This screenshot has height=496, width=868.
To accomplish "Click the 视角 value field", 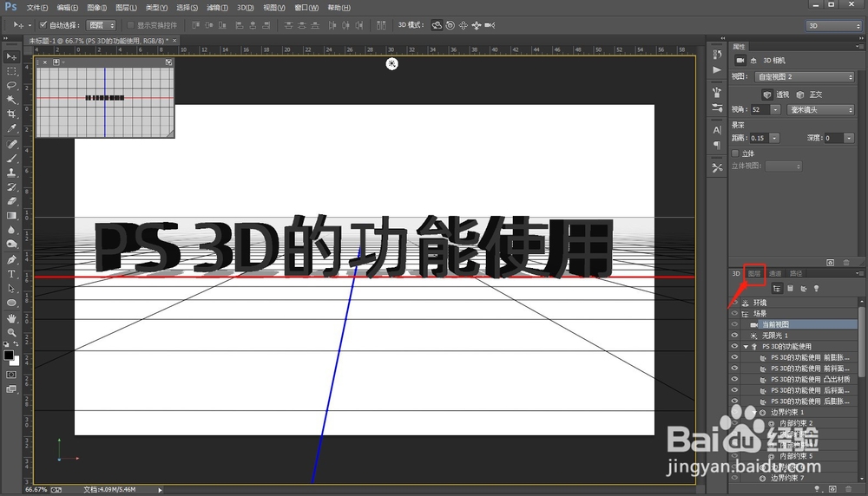I will pos(759,110).
